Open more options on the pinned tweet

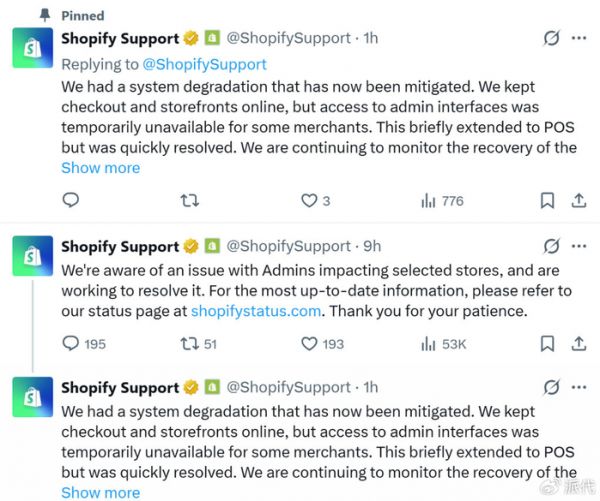579,38
